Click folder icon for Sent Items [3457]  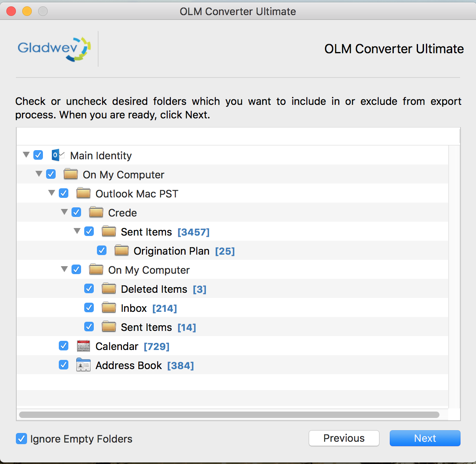(109, 231)
